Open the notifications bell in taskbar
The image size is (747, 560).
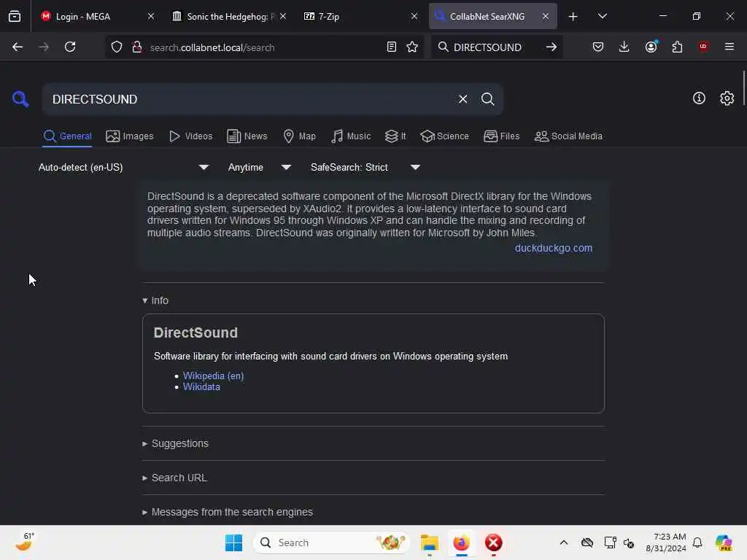click(697, 542)
